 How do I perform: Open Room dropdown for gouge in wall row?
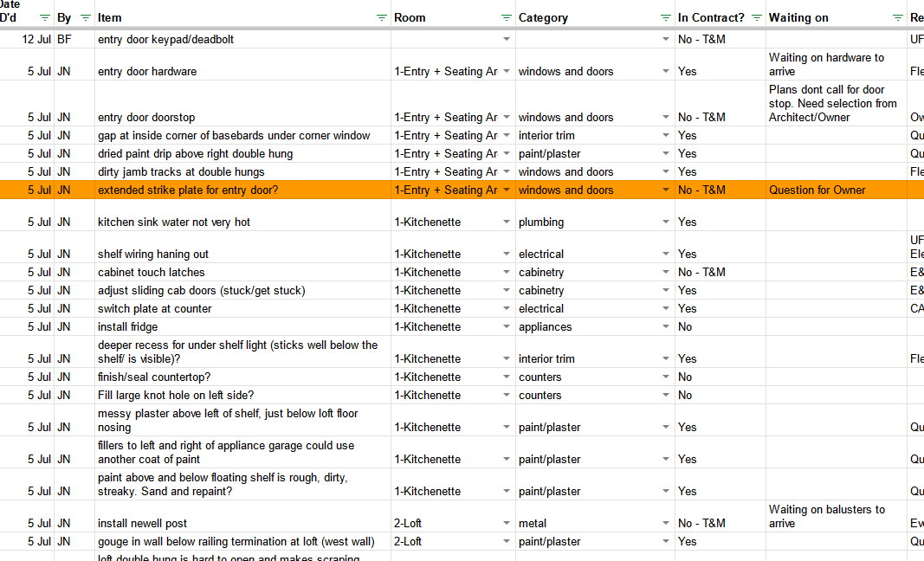click(507, 541)
